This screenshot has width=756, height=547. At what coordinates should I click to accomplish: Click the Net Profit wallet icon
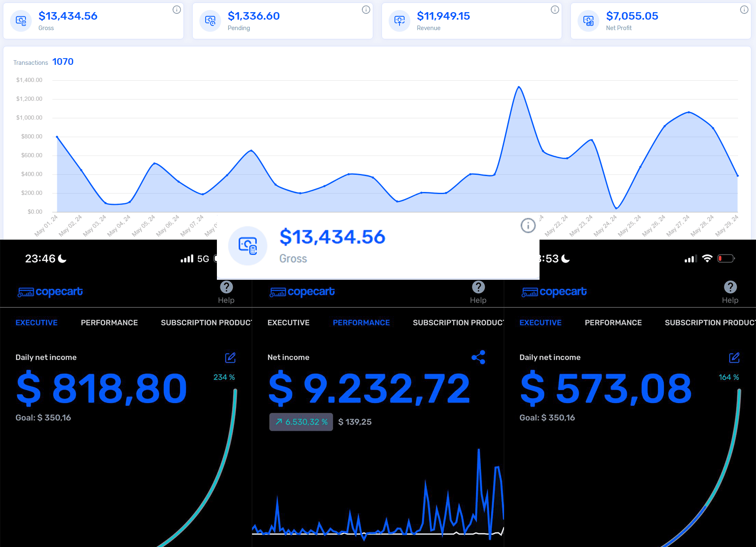(x=588, y=21)
